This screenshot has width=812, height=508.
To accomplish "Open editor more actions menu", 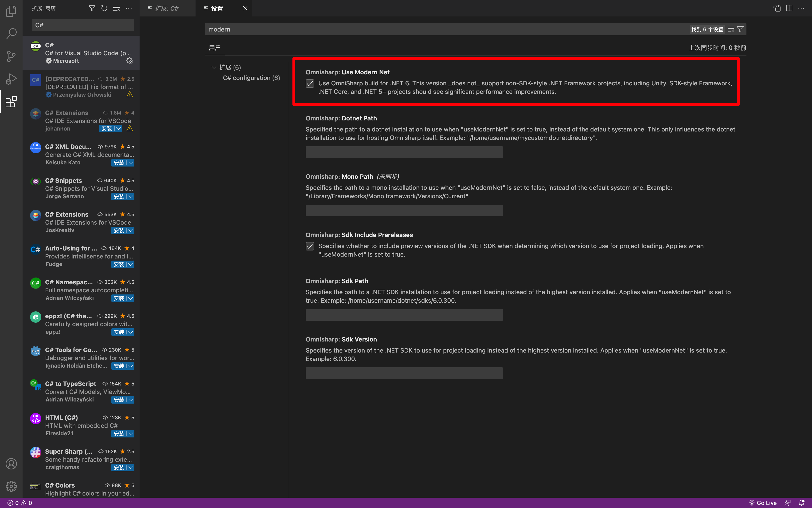I will click(801, 8).
